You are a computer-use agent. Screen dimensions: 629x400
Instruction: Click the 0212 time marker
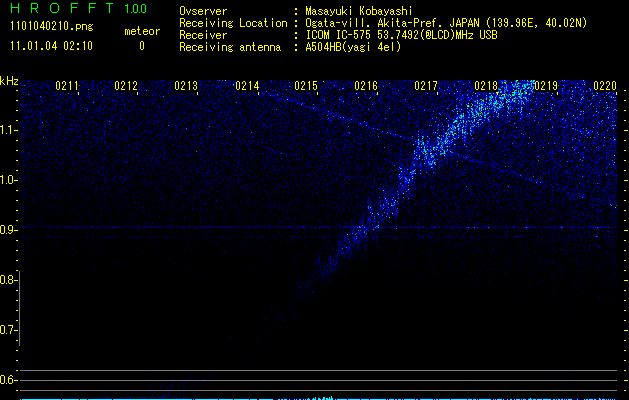[x=126, y=86]
